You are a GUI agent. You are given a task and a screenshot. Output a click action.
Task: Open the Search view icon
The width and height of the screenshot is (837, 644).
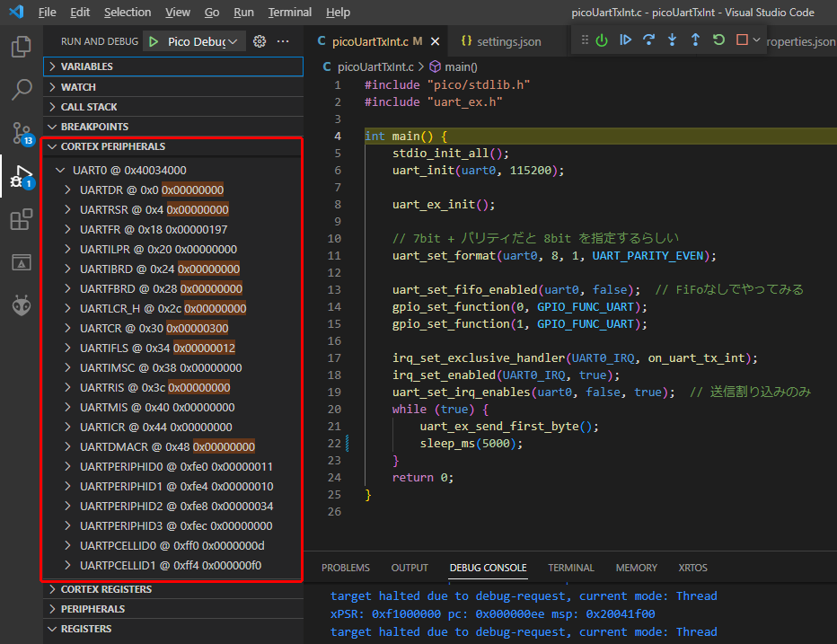pyautogui.click(x=22, y=90)
